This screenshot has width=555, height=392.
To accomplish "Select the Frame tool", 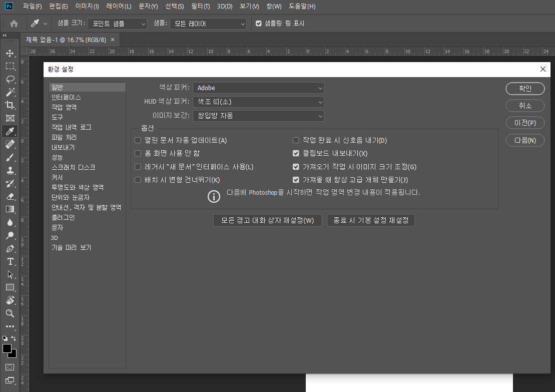I will [10, 118].
